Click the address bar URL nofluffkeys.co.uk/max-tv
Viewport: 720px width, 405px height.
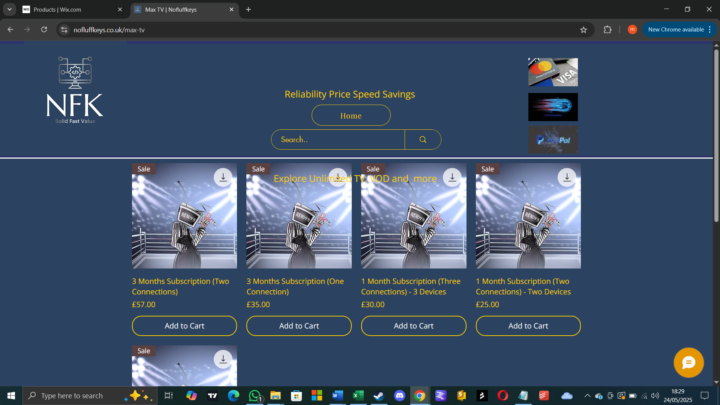[109, 30]
